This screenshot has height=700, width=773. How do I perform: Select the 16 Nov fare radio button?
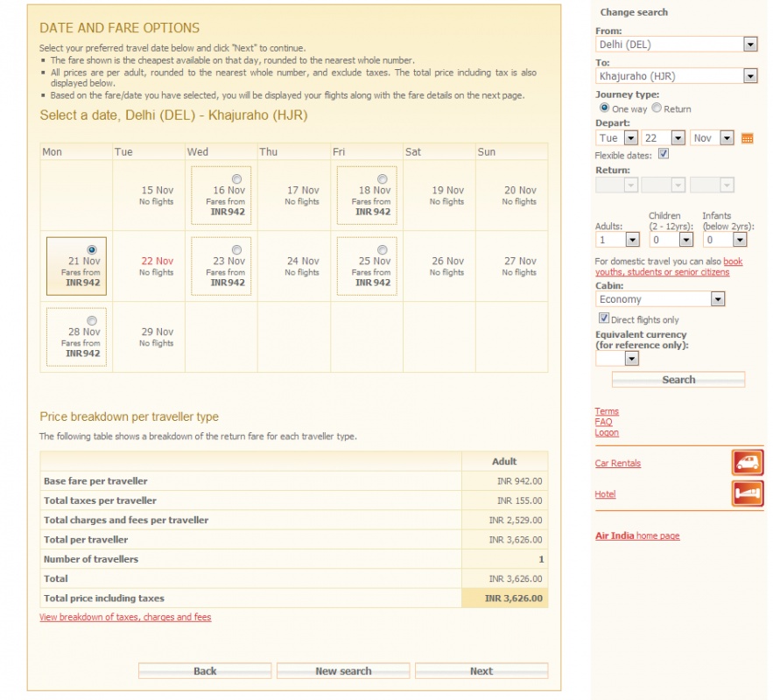pyautogui.click(x=236, y=178)
